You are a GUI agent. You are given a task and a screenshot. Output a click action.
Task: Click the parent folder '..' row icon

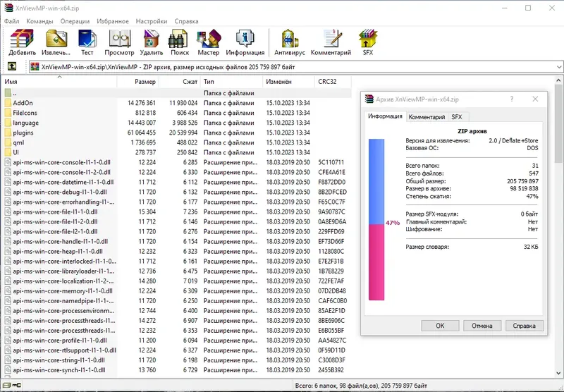pos(8,93)
